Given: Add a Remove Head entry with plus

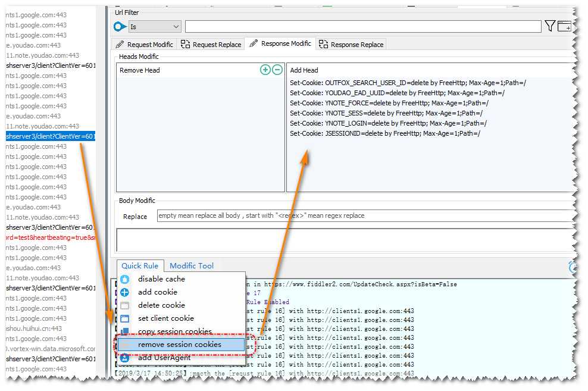Looking at the screenshot, I should click(x=265, y=70).
